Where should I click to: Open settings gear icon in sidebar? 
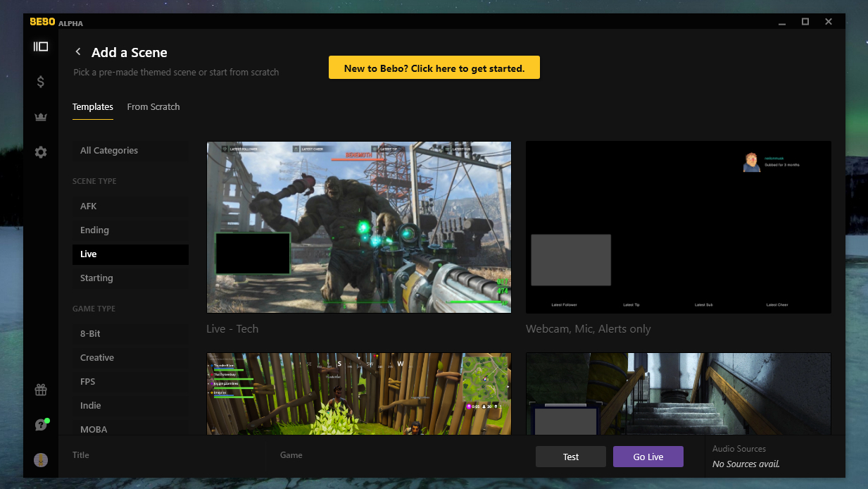(x=41, y=151)
